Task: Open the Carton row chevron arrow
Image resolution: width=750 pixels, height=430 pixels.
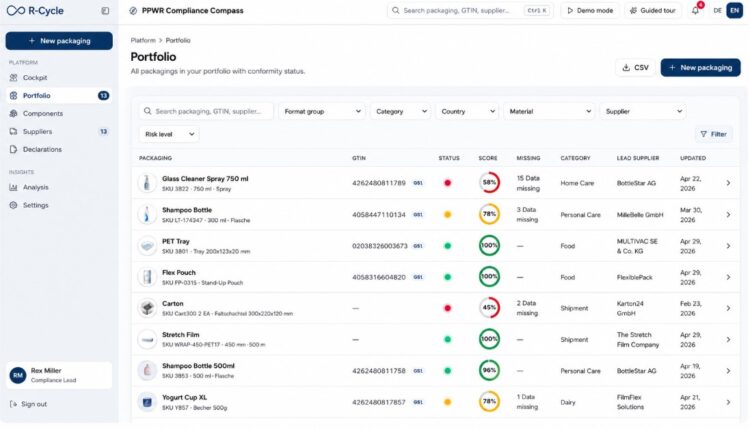Action: tap(728, 308)
